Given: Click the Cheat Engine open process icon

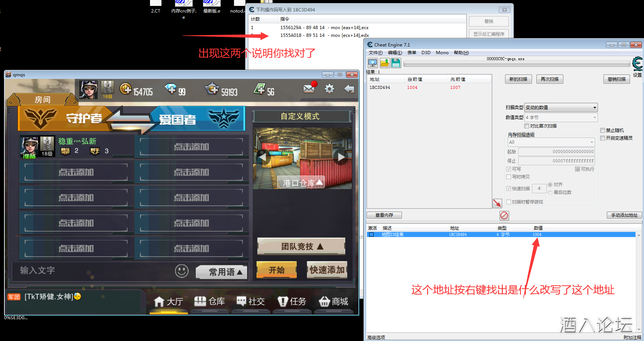Looking at the screenshot, I should pos(372,63).
